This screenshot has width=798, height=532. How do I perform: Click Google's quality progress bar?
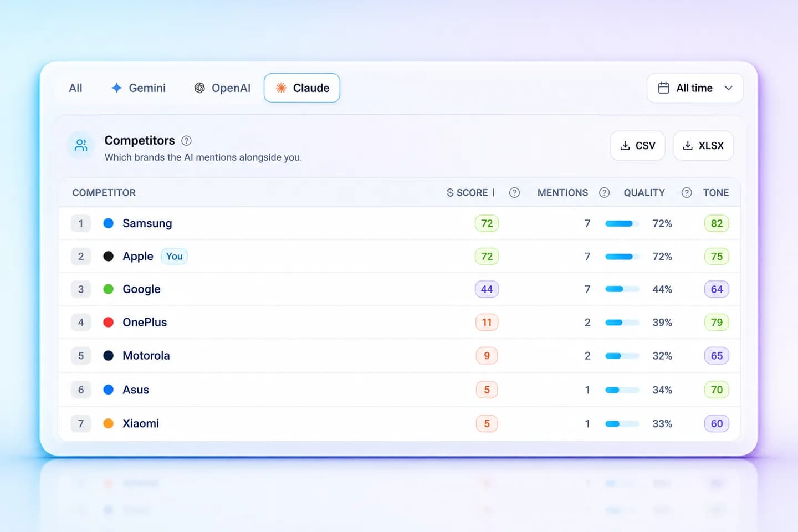pyautogui.click(x=622, y=289)
